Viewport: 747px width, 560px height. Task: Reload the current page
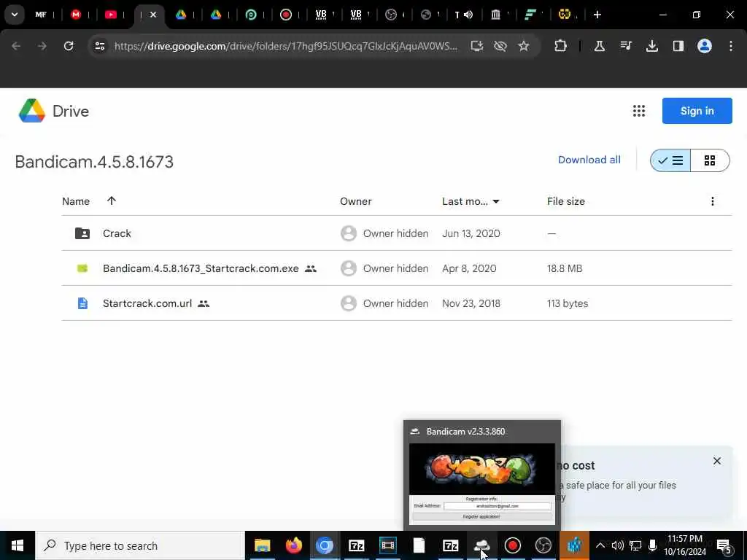pos(69,46)
